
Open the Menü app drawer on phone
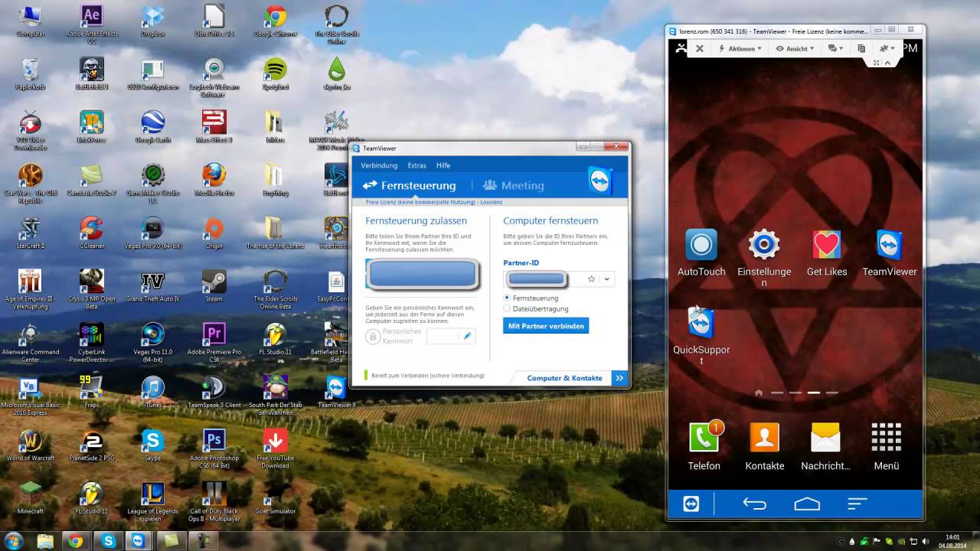(886, 445)
